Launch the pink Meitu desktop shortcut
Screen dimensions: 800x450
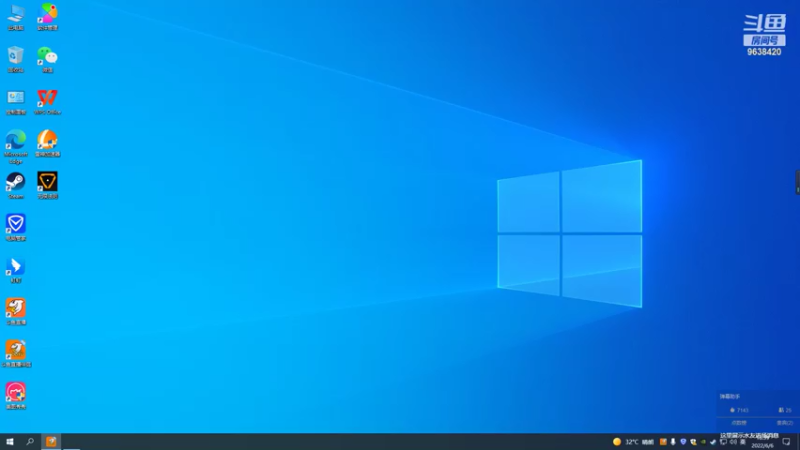pyautogui.click(x=16, y=396)
